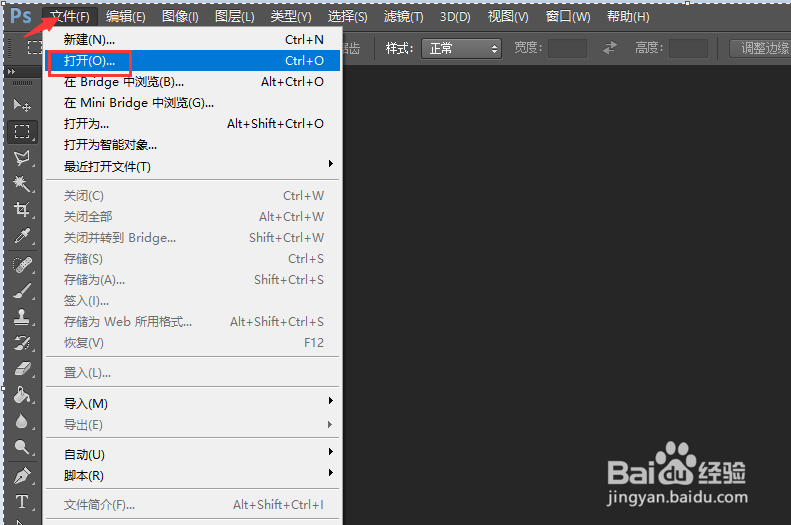
Task: Open the 样式 dropdown showing 正常
Action: pyautogui.click(x=461, y=48)
